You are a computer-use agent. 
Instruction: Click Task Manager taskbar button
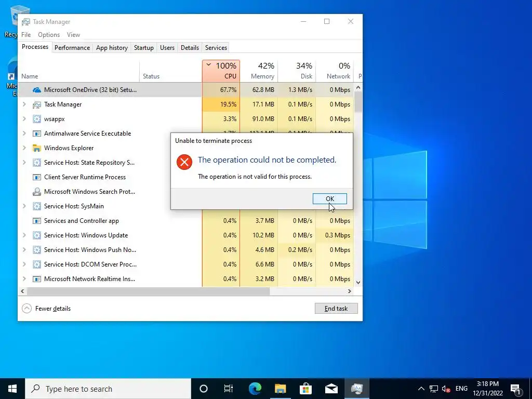coord(357,389)
